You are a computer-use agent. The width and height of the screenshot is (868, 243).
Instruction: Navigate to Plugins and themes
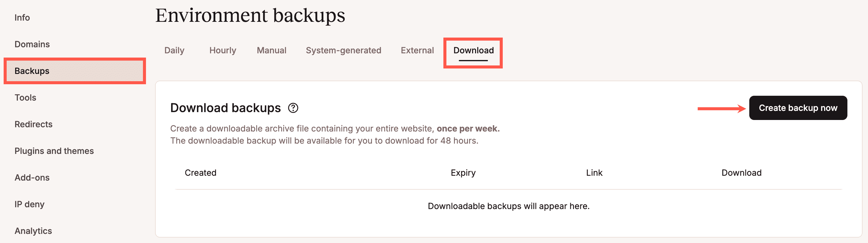[x=54, y=151]
